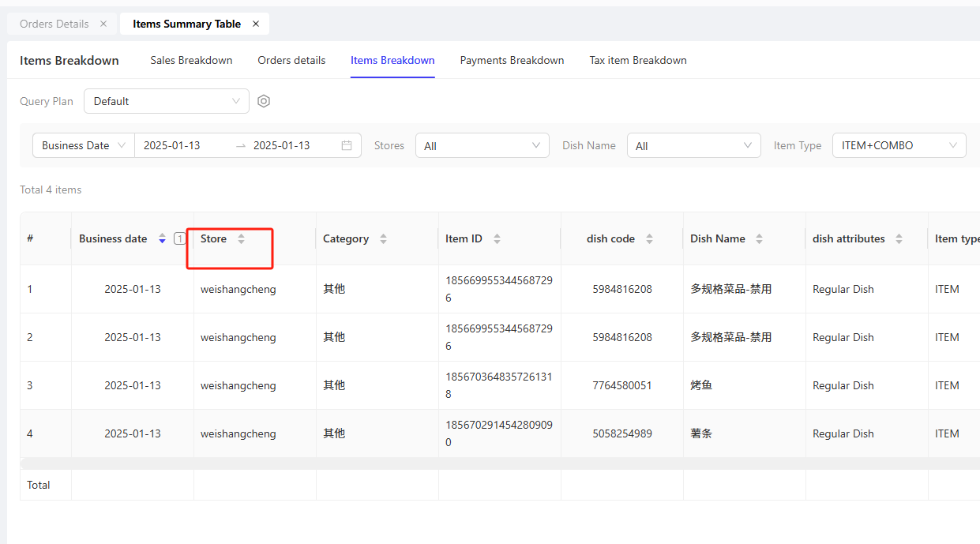Viewport: 980px width, 544px height.
Task: Click the Total 4 items text
Action: (51, 189)
